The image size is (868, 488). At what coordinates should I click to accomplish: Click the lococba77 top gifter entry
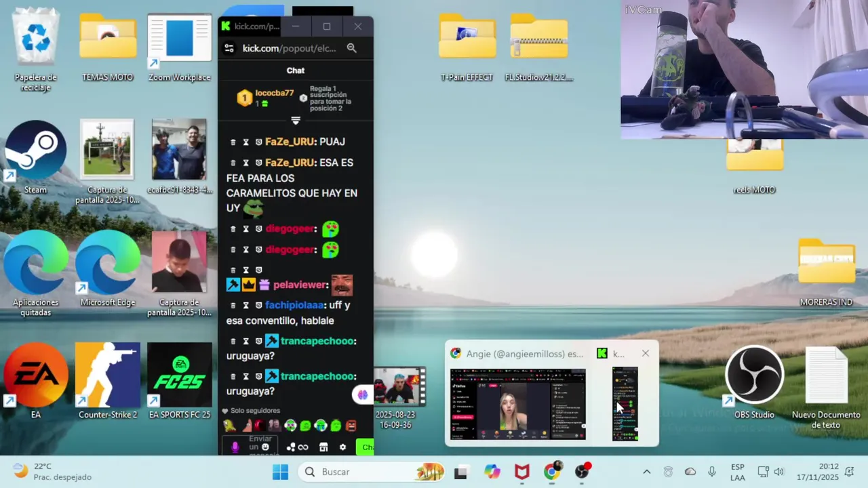(265, 98)
